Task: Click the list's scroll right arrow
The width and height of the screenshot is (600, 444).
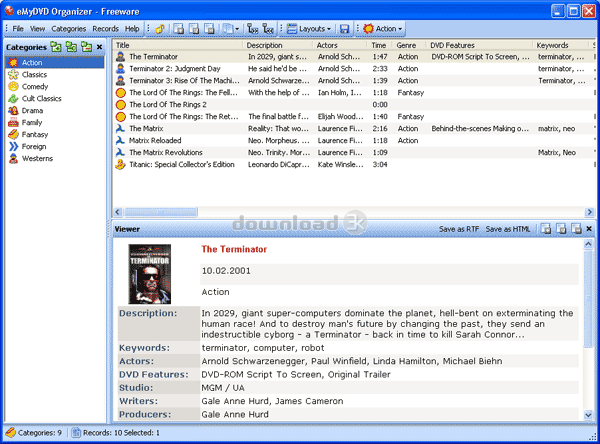Action: pos(589,212)
